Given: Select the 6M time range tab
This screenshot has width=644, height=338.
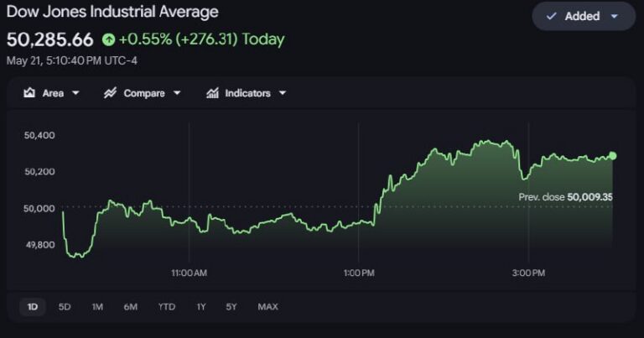Looking at the screenshot, I should [x=131, y=307].
